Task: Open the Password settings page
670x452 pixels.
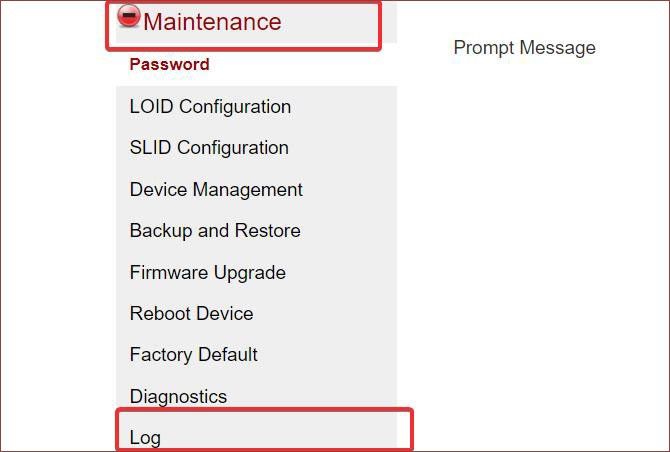Action: 170,65
